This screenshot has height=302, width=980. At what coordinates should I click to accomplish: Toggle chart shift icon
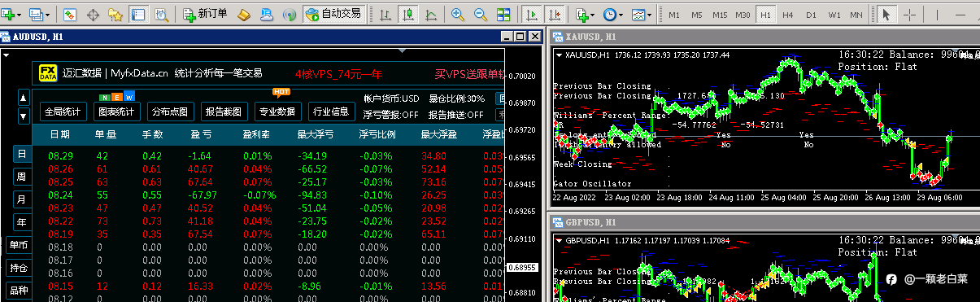coord(555,15)
